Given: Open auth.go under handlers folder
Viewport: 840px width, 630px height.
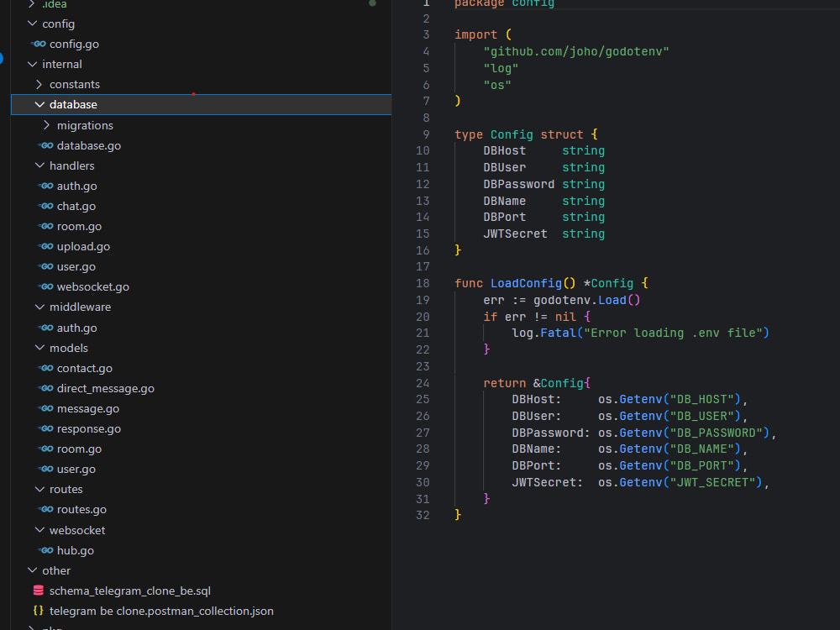Looking at the screenshot, I should [x=76, y=186].
